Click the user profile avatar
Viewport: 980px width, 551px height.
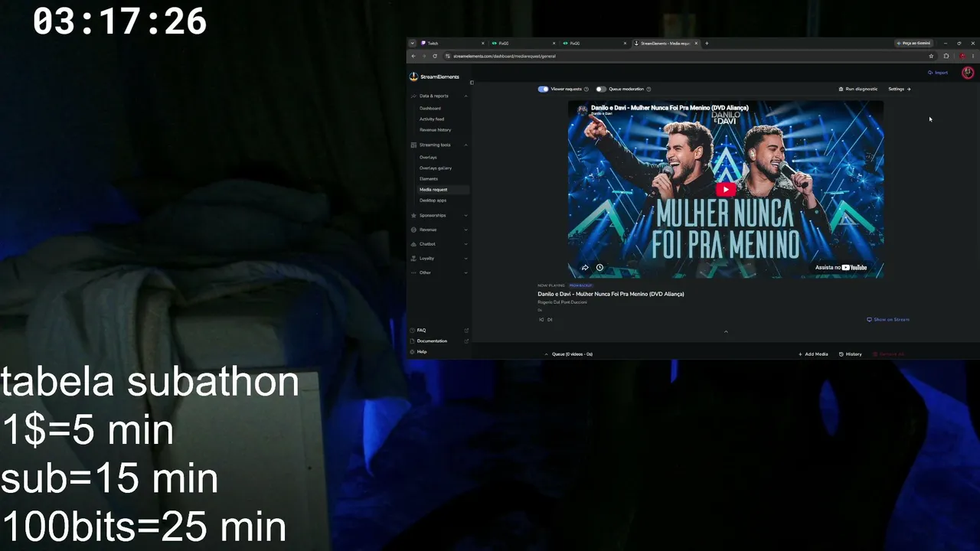pyautogui.click(x=968, y=73)
